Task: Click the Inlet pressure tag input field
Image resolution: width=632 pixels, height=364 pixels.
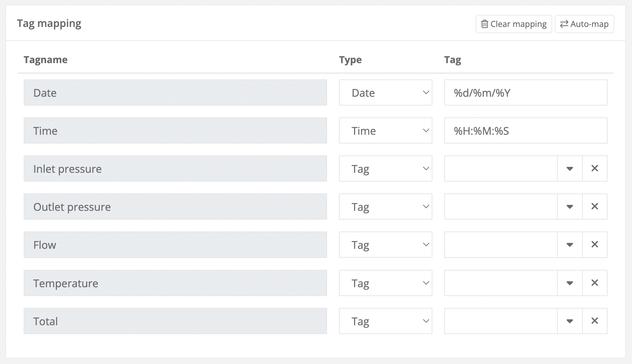Action: tap(501, 168)
